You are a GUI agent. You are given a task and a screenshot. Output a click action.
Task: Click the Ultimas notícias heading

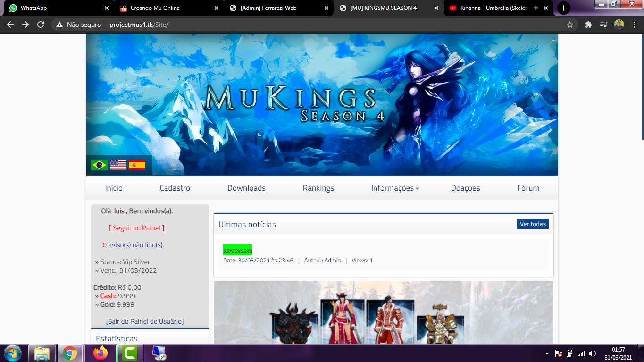pyautogui.click(x=247, y=224)
